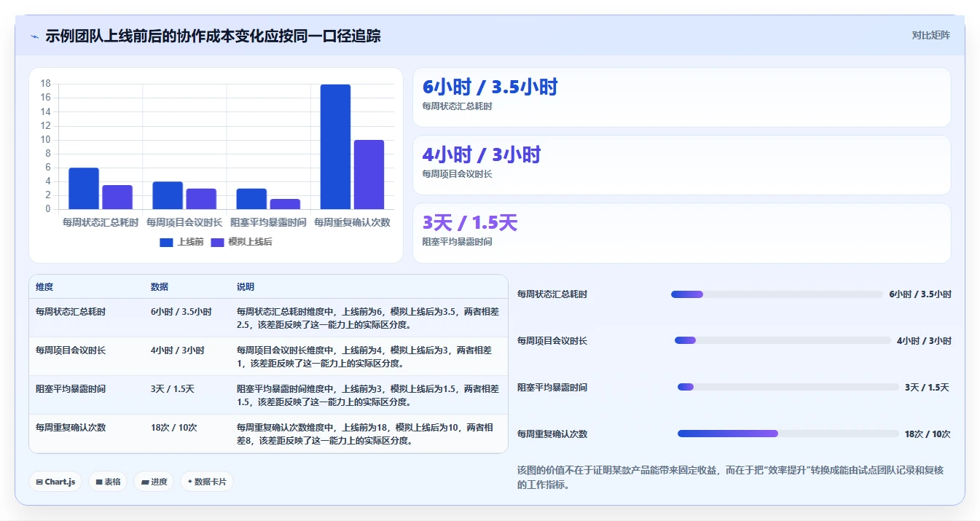980x521 pixels.
Task: Click the chart x-axis label 每周项目会议时长
Action: tap(184, 222)
